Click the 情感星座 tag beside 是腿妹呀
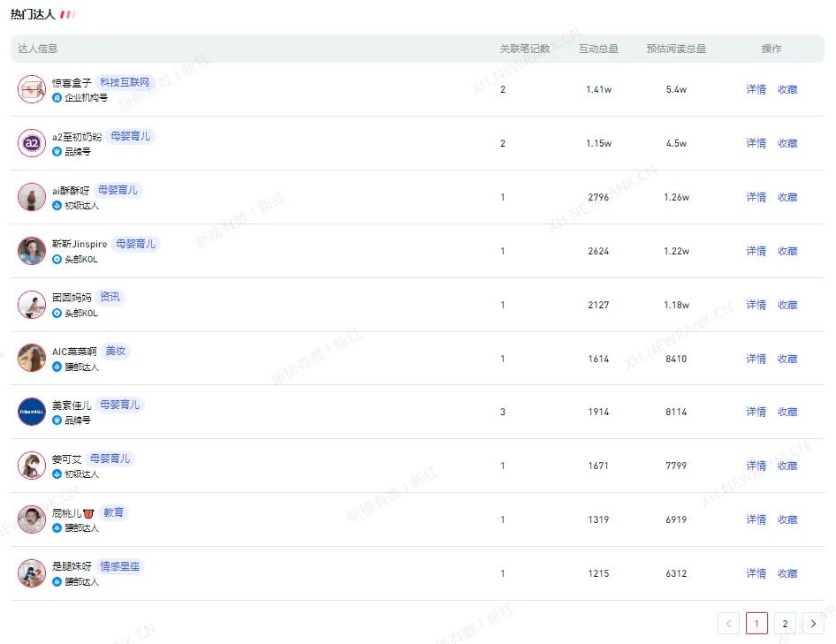 [119, 566]
